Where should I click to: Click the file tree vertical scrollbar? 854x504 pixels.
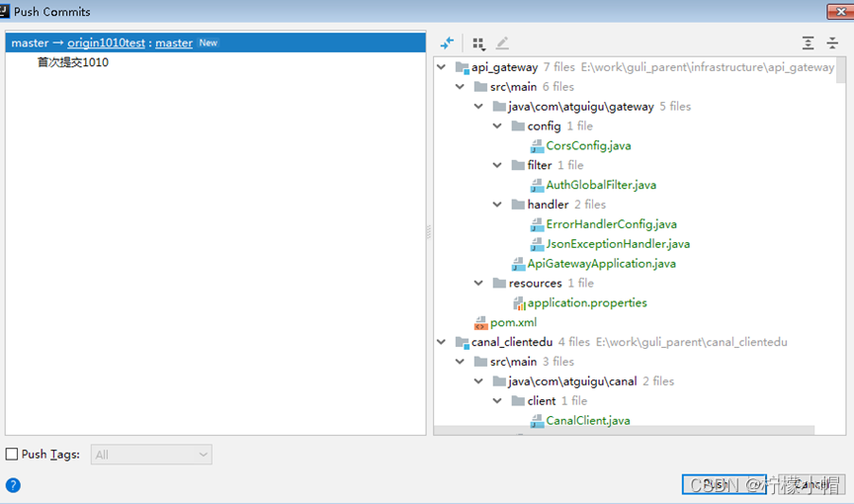coord(841,69)
